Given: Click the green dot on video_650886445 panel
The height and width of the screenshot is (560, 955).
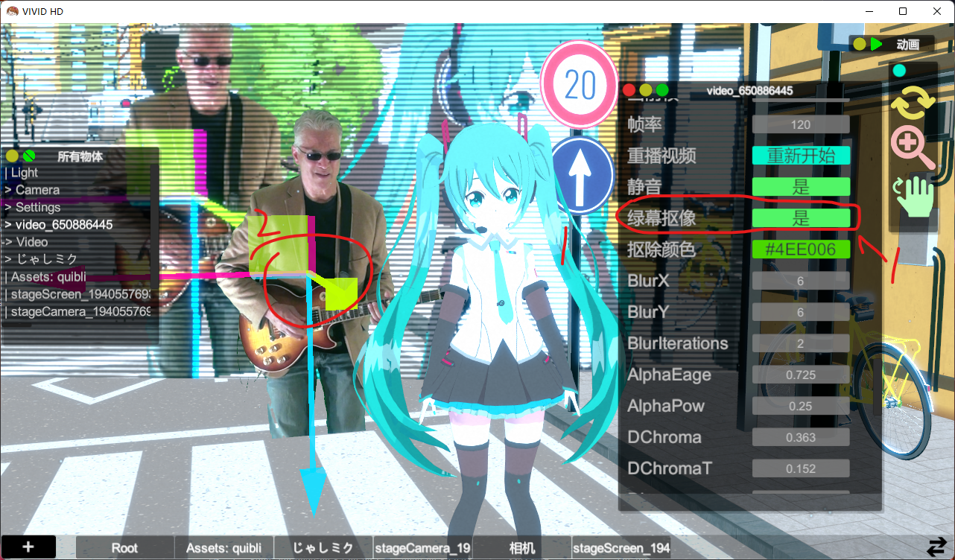Looking at the screenshot, I should click(662, 90).
